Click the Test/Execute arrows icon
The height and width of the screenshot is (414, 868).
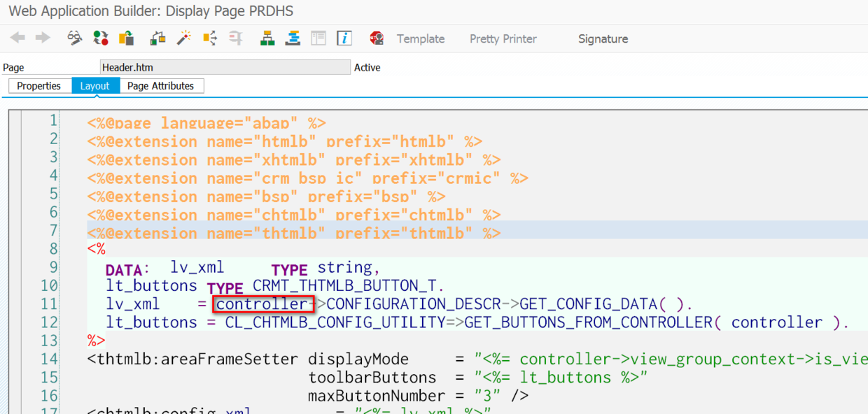[209, 38]
